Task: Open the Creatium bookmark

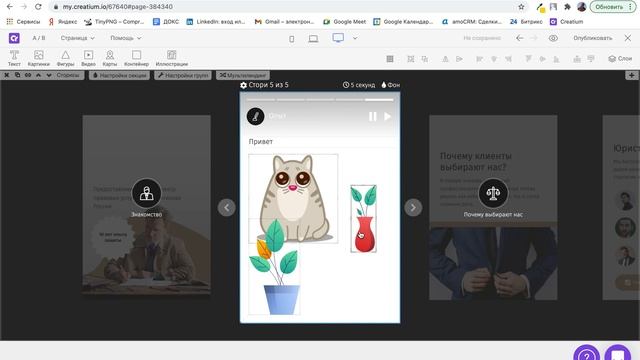Action: tap(567, 22)
